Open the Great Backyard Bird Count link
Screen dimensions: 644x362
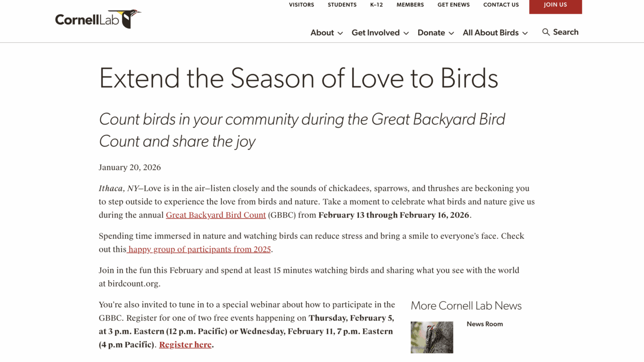[x=216, y=215]
